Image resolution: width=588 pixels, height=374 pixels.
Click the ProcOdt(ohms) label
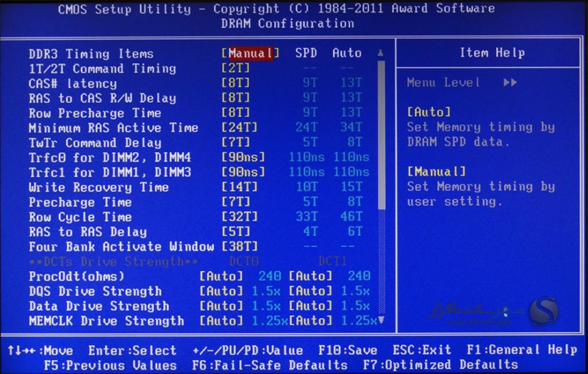(76, 276)
